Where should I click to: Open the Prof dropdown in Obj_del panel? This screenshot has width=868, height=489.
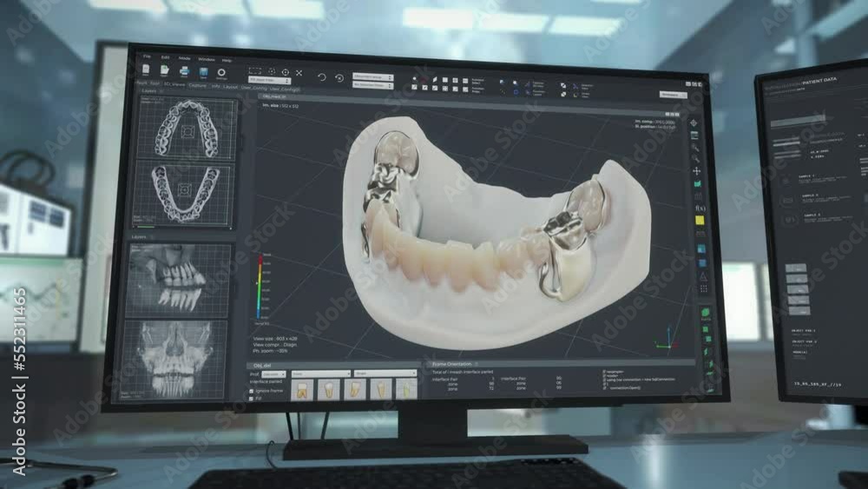click(x=274, y=374)
